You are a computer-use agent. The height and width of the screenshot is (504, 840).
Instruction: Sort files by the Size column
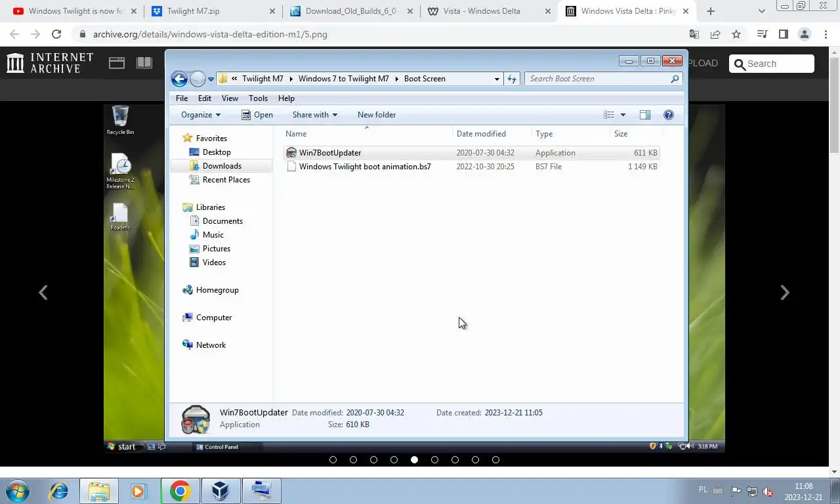[620, 134]
